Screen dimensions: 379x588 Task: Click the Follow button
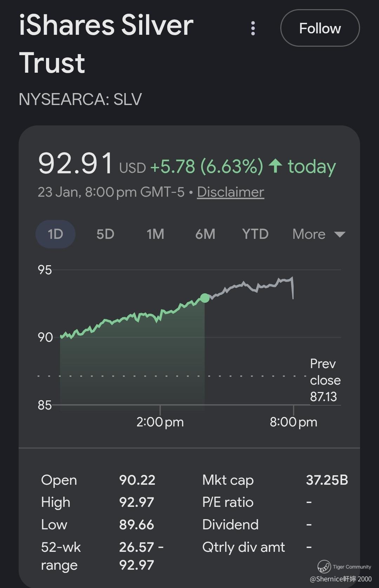[x=320, y=28]
